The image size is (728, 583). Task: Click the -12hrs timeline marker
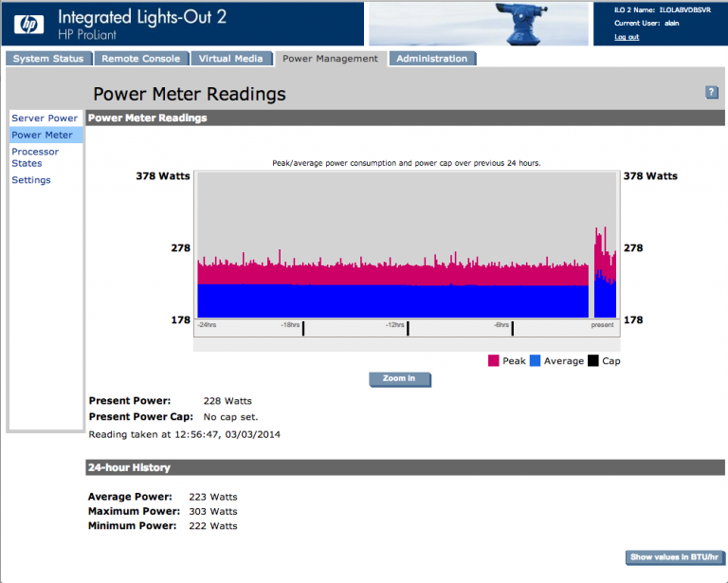[x=408, y=328]
